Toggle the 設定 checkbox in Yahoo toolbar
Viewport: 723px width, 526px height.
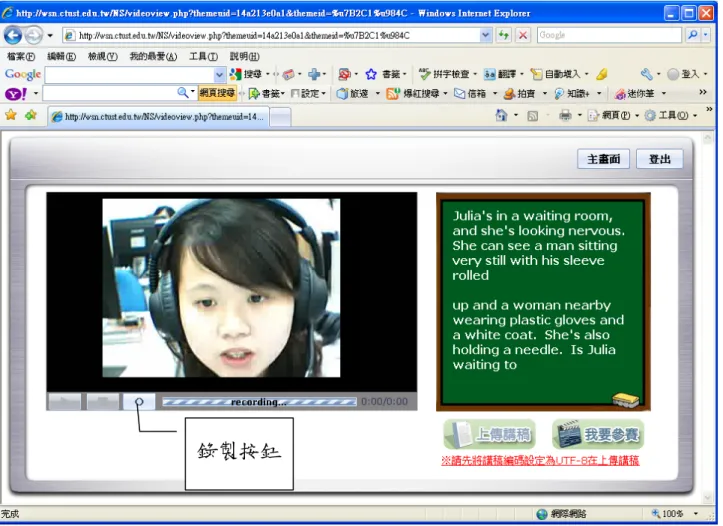click(x=295, y=94)
